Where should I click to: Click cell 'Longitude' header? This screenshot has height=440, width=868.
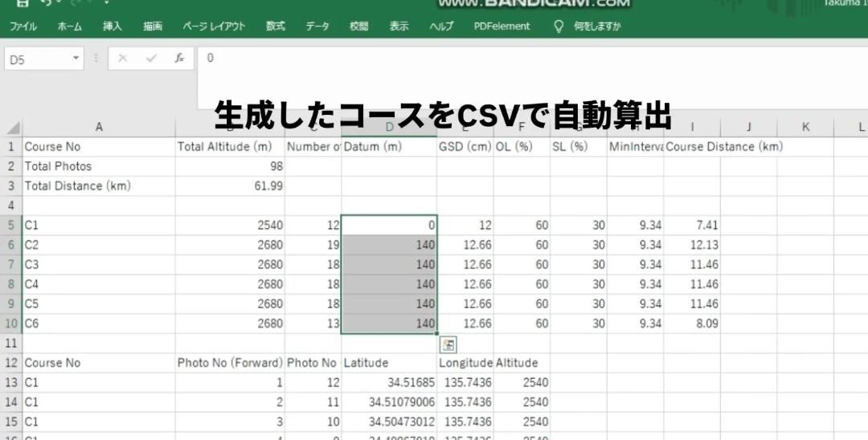tap(465, 363)
